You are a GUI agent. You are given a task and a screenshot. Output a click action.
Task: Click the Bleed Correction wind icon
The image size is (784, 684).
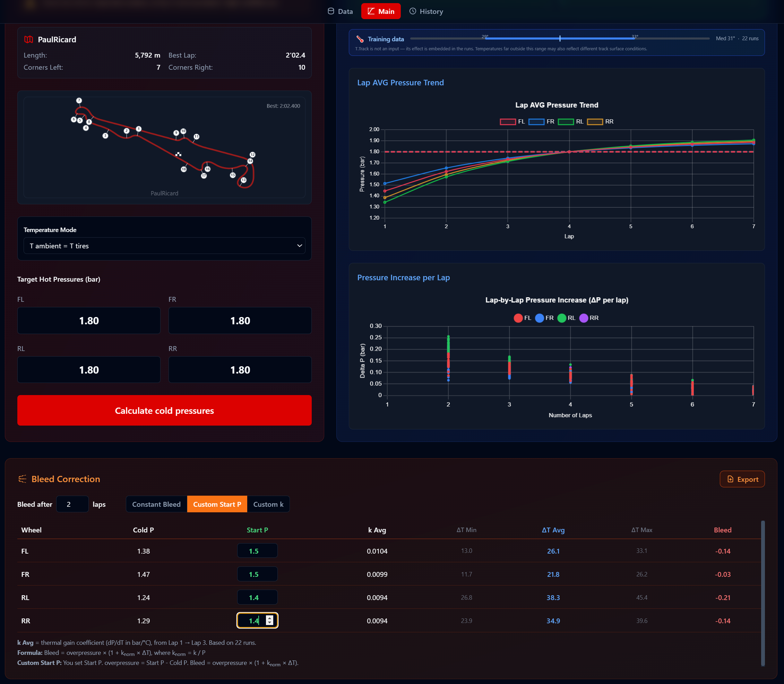(23, 479)
